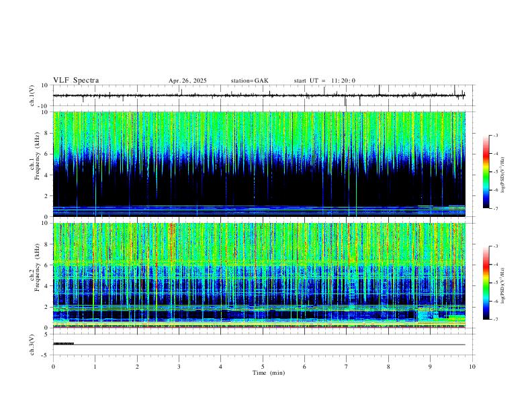The width and height of the screenshot is (532, 411).
Task: Click the 'station=GAK' label
Action: (x=250, y=81)
